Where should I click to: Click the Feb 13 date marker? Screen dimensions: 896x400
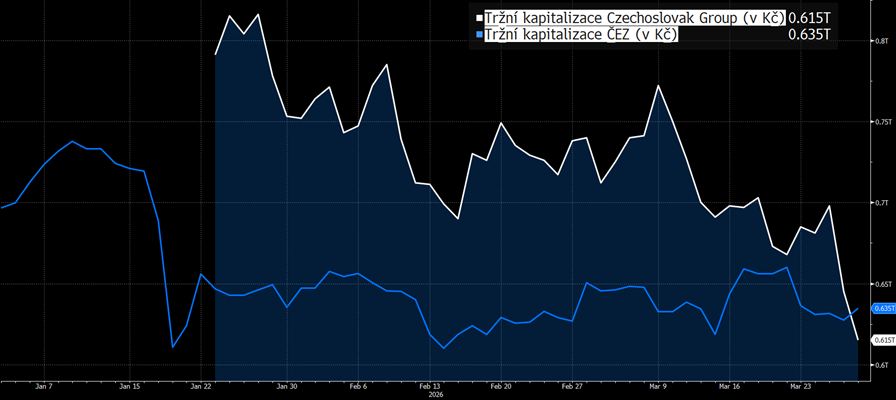click(430, 386)
